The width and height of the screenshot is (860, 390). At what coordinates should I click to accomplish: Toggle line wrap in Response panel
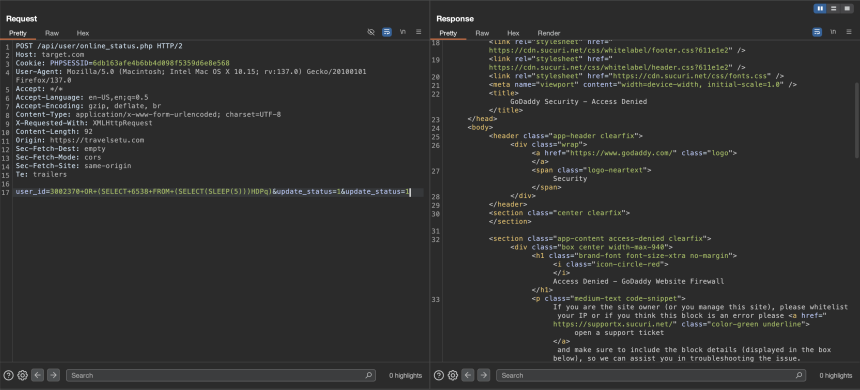[817, 32]
